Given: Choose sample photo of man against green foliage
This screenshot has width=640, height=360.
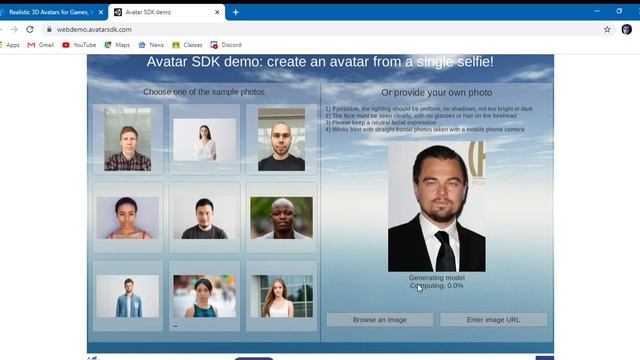Looking at the screenshot, I should click(x=281, y=218).
